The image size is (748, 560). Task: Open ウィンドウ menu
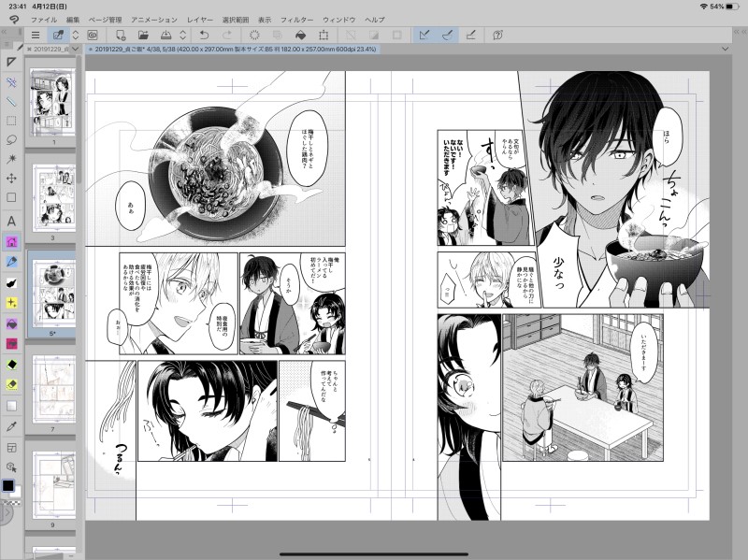pyautogui.click(x=339, y=20)
